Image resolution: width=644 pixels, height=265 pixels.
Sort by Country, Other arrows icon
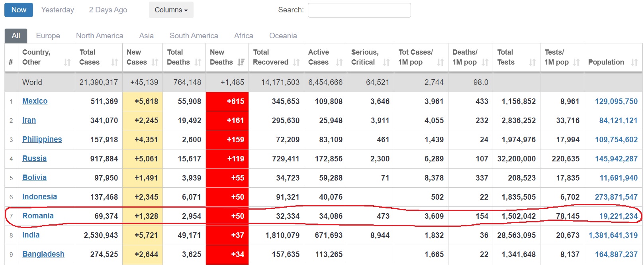(67, 62)
